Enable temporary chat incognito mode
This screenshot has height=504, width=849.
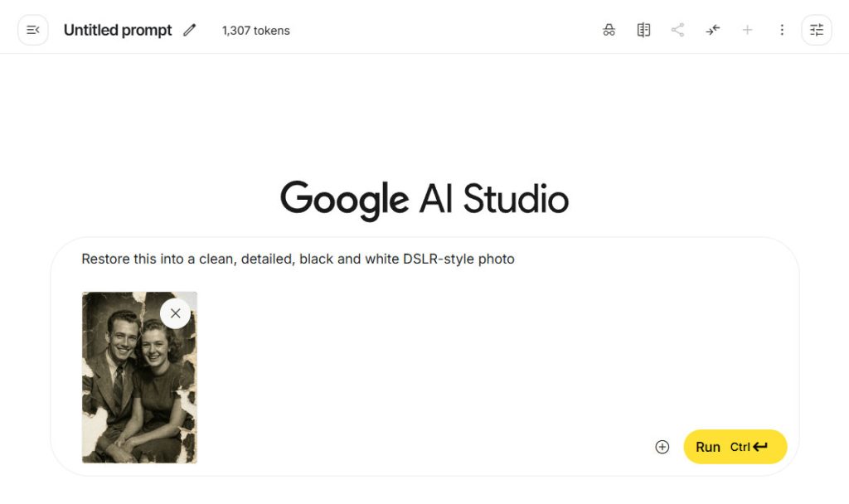pyautogui.click(x=609, y=31)
